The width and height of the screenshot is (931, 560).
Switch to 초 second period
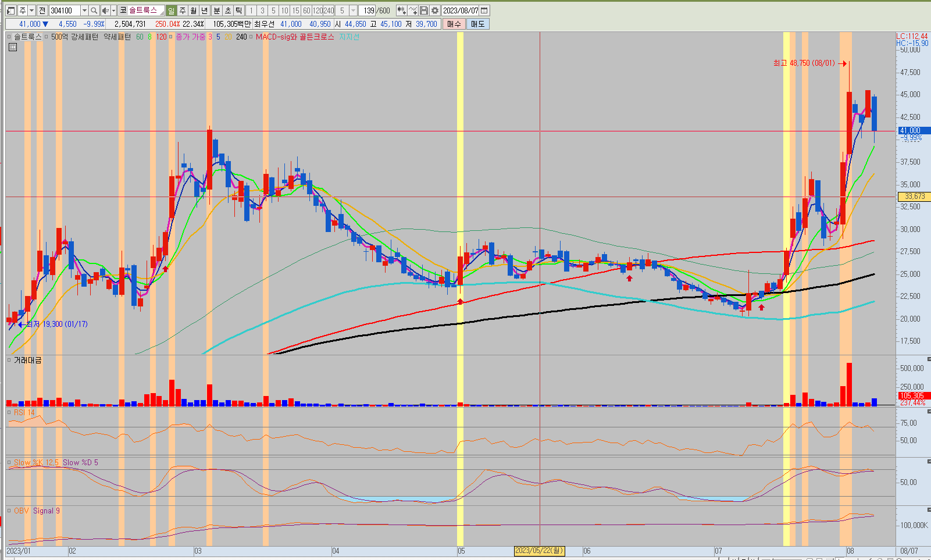(228, 10)
